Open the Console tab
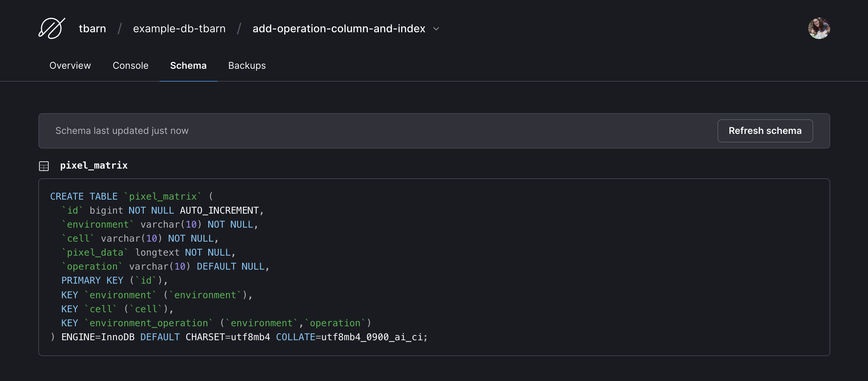868x381 pixels. click(130, 66)
